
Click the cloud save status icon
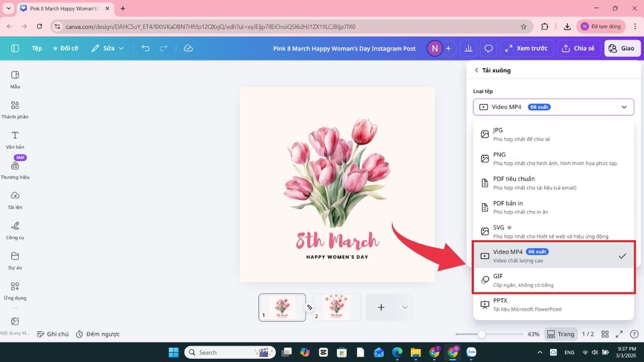pos(188,48)
